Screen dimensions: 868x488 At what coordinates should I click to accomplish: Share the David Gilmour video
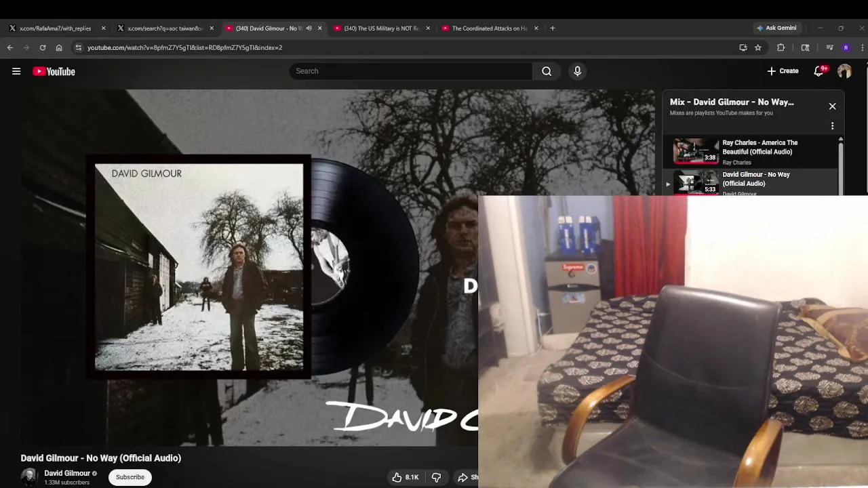467,477
